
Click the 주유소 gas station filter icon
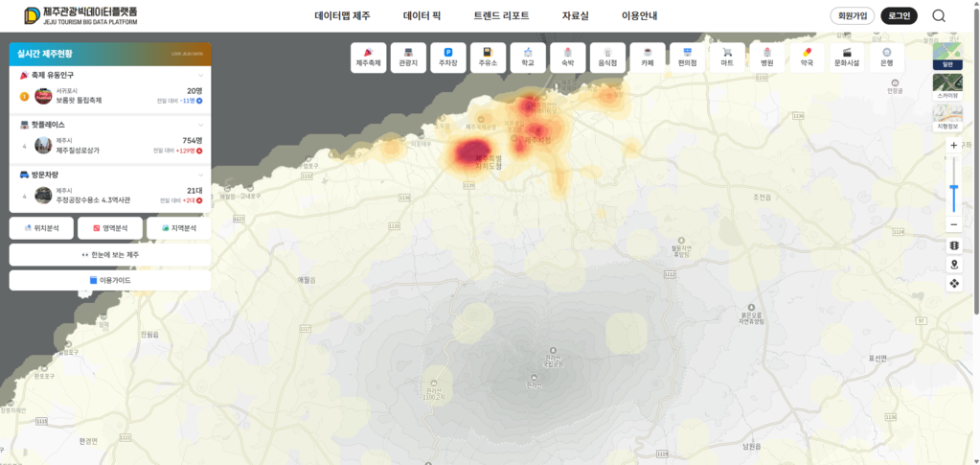[x=488, y=58]
